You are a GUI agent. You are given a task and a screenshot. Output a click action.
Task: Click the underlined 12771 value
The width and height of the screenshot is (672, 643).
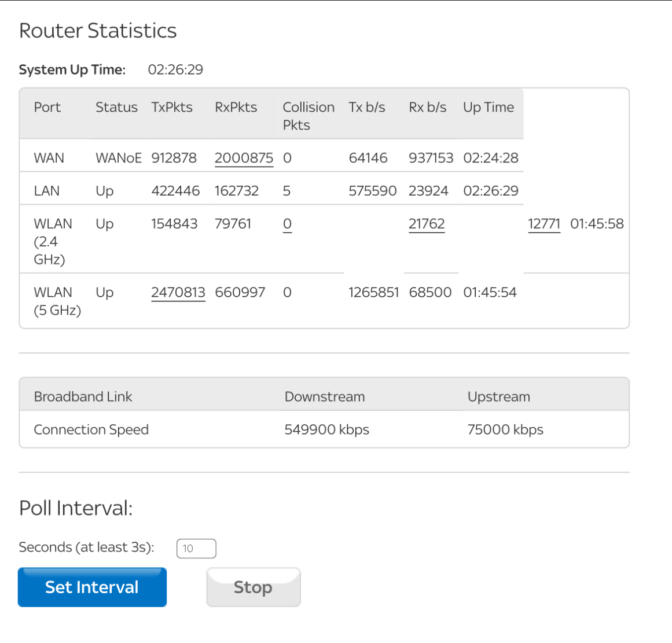tap(544, 224)
